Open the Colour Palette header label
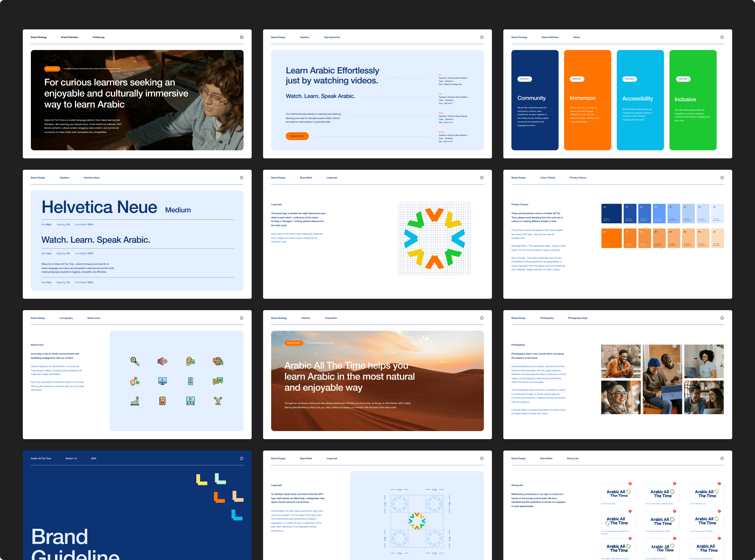 (548, 178)
